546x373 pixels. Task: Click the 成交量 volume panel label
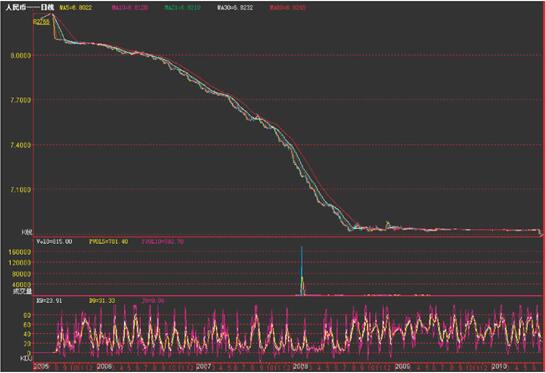pyautogui.click(x=22, y=291)
